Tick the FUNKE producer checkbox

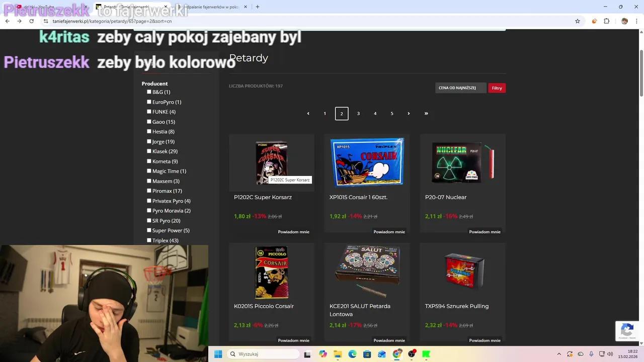(x=149, y=112)
